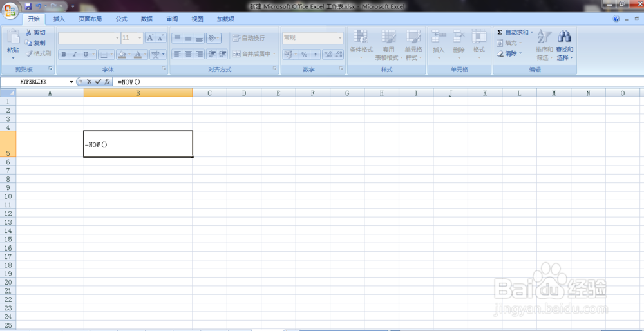
Task: Toggle bold formatting B
Action: [64, 54]
